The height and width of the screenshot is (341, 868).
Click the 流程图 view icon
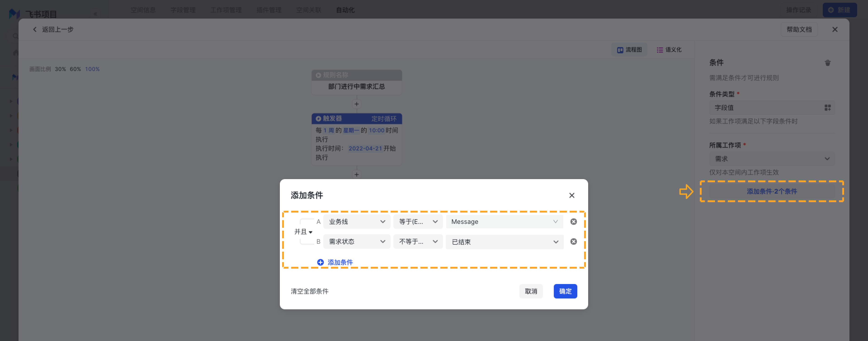pyautogui.click(x=620, y=50)
